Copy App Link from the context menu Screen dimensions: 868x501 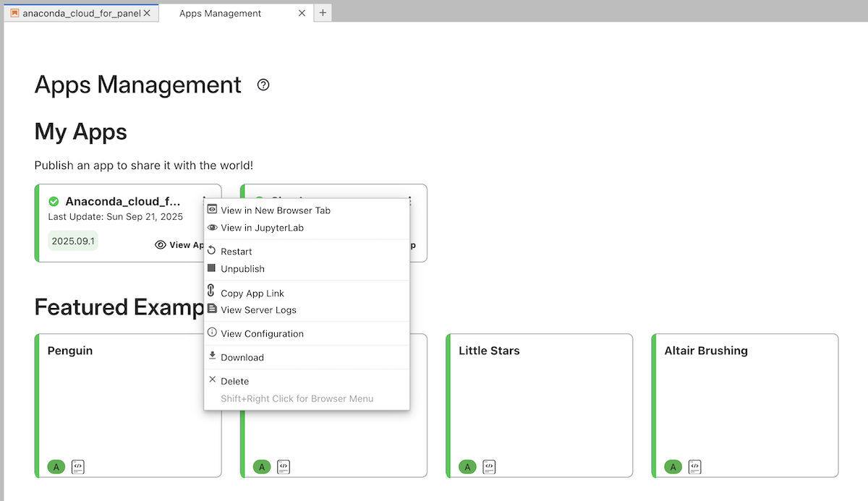(x=252, y=294)
